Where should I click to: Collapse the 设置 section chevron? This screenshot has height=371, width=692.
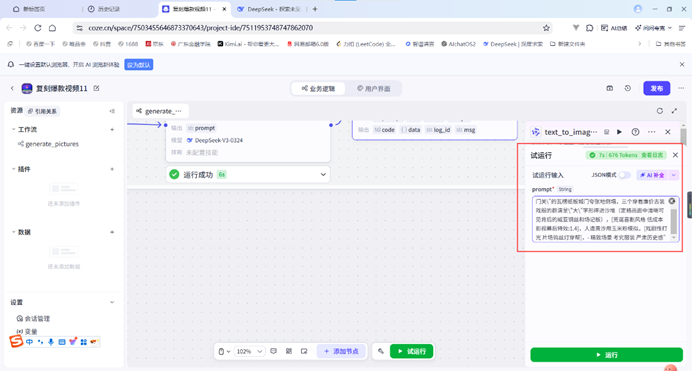point(112,302)
